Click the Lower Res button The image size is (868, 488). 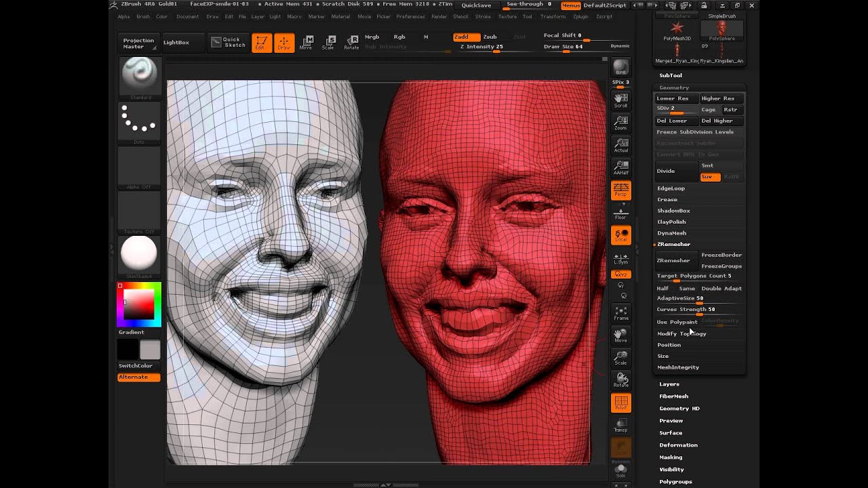point(676,98)
